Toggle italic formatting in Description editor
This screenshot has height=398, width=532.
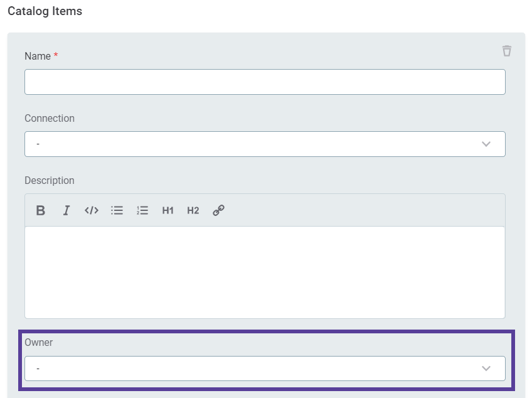point(66,210)
